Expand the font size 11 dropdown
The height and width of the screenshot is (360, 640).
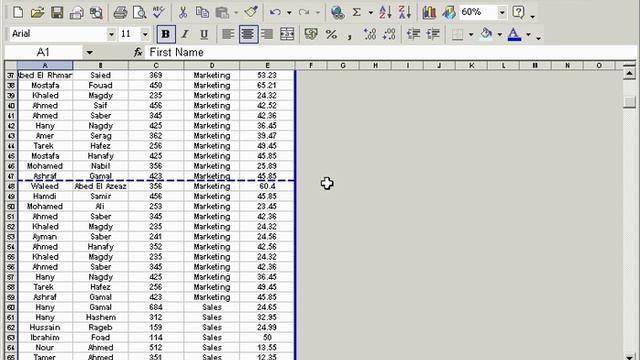point(145,34)
